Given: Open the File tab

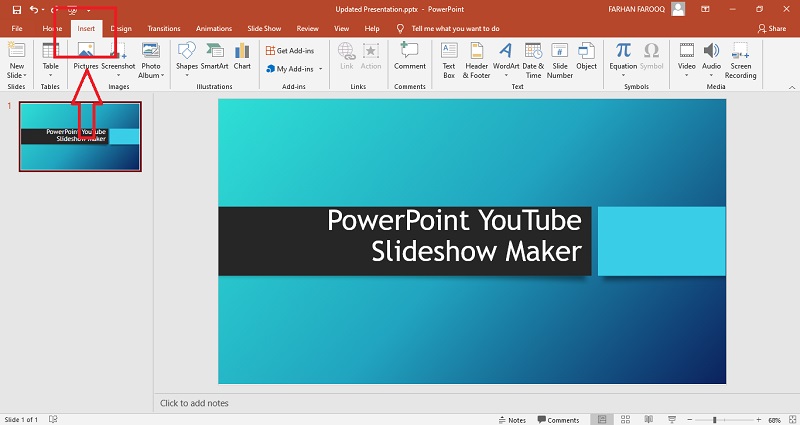Looking at the screenshot, I should (x=17, y=29).
